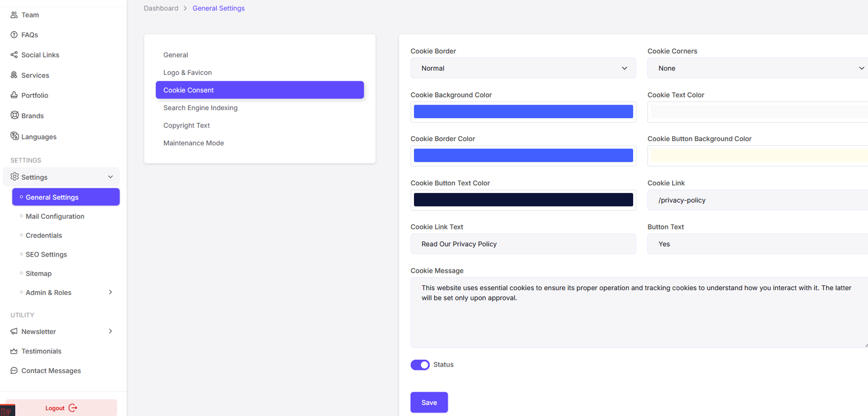The width and height of the screenshot is (868, 416).
Task: Open the Cookie Corners dropdown
Action: pos(757,68)
